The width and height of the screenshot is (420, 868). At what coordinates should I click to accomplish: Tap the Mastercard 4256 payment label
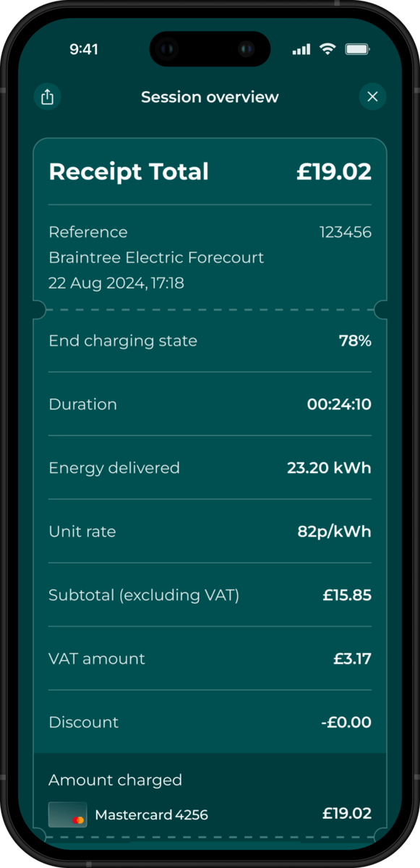(151, 815)
